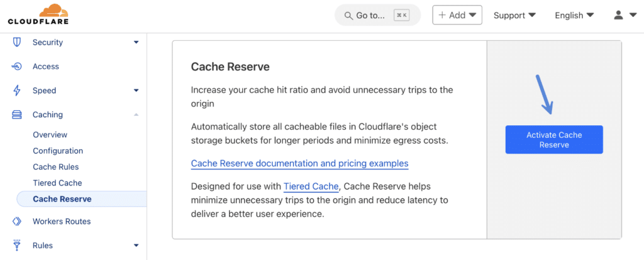Expand the Security section arrow

click(x=136, y=42)
